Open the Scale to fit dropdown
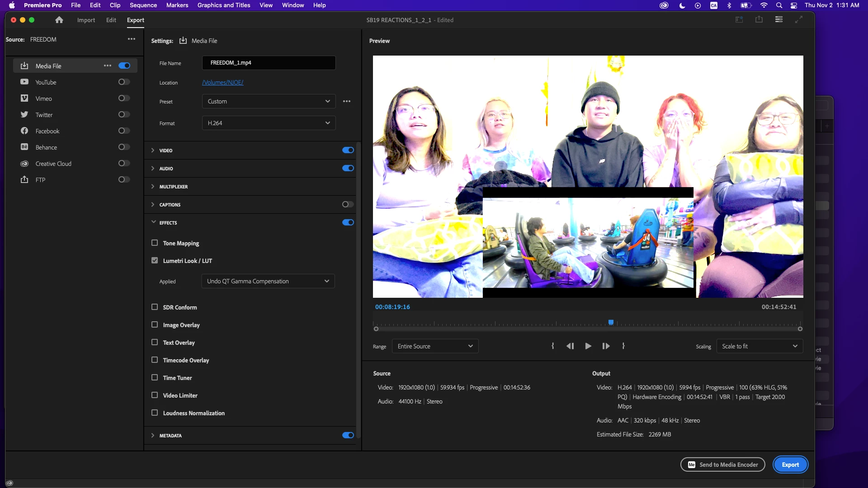The height and width of the screenshot is (488, 868). (x=759, y=347)
